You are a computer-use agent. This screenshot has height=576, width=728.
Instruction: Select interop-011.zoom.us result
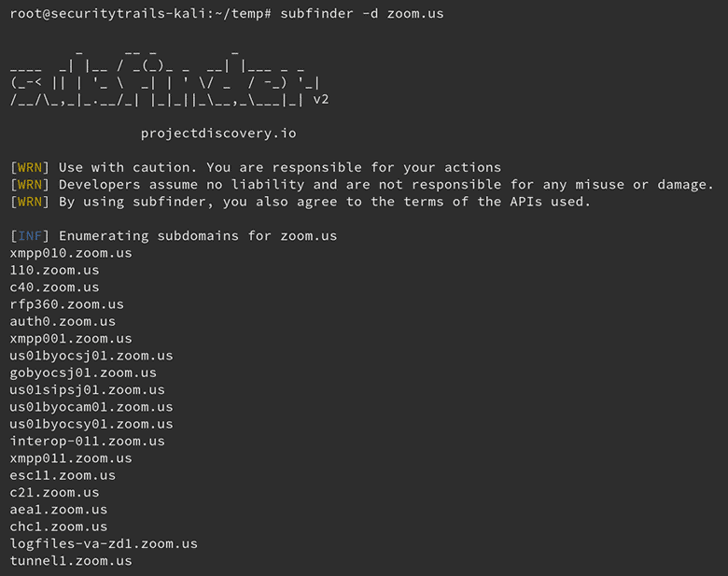tap(88, 442)
